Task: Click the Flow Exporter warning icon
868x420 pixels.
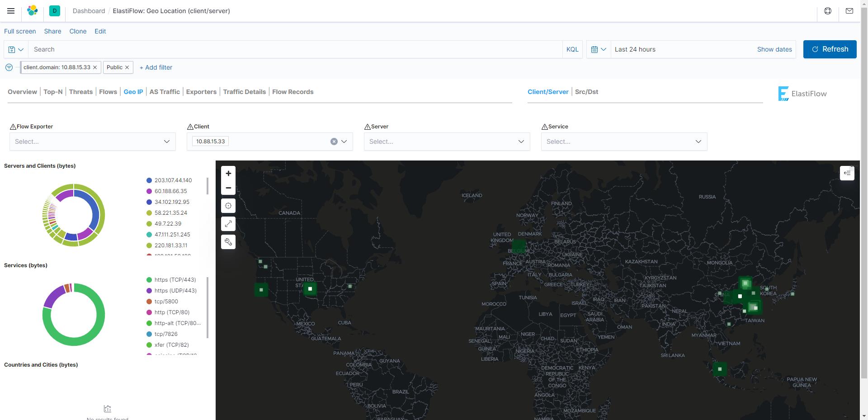Action: (13, 127)
